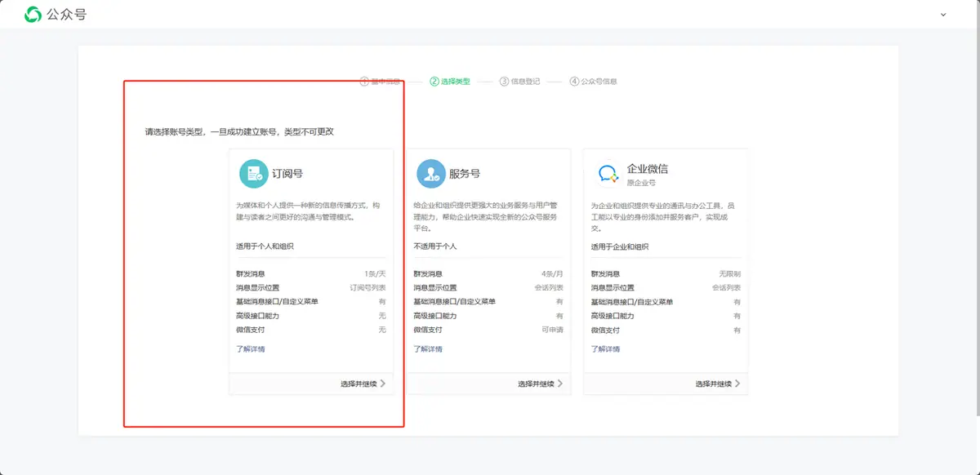The width and height of the screenshot is (980, 475).
Task: Click the 订阅号 teal document icon
Action: click(254, 174)
